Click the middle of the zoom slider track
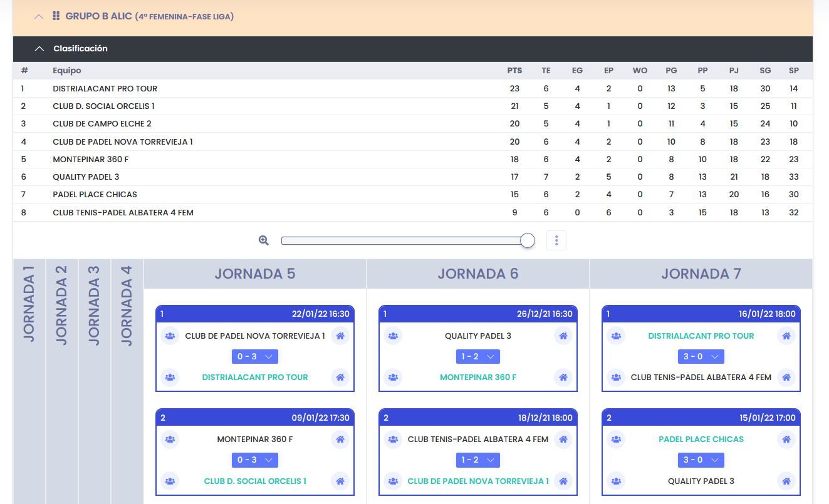 coord(407,240)
